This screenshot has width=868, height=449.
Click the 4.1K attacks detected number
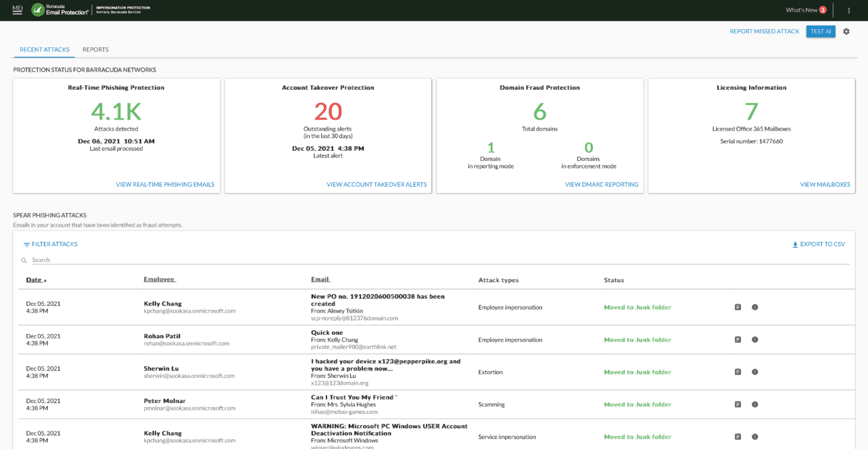tap(116, 111)
